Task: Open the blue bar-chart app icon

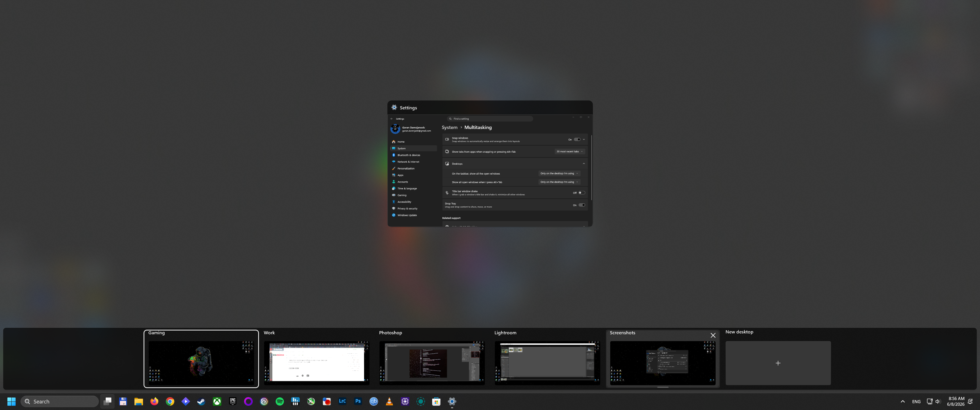Action: tap(295, 401)
